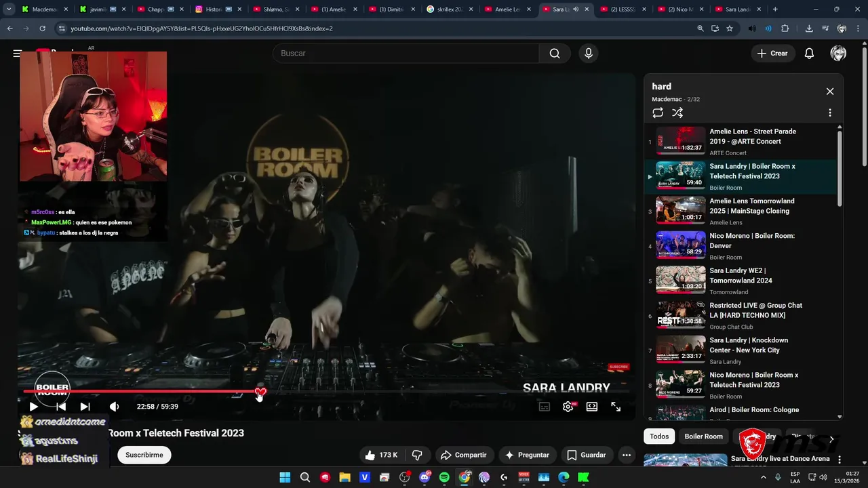Open the browser zoom magnifier icon
The width and height of the screenshot is (868, 488).
click(x=701, y=28)
